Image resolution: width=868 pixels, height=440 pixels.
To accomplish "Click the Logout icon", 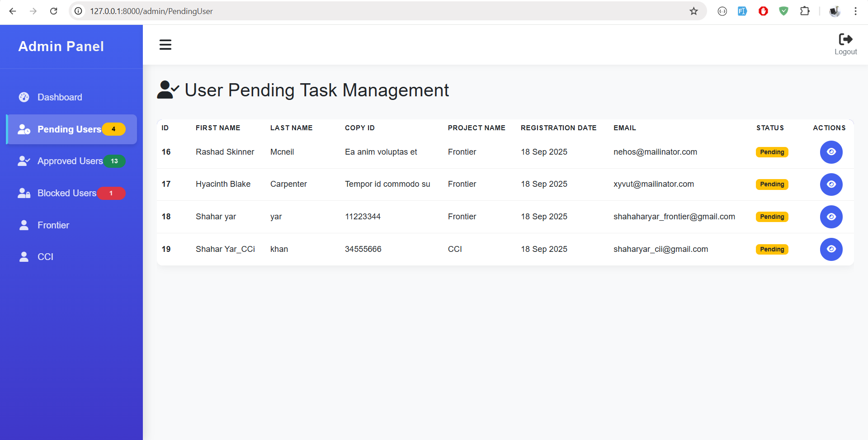I will [845, 40].
